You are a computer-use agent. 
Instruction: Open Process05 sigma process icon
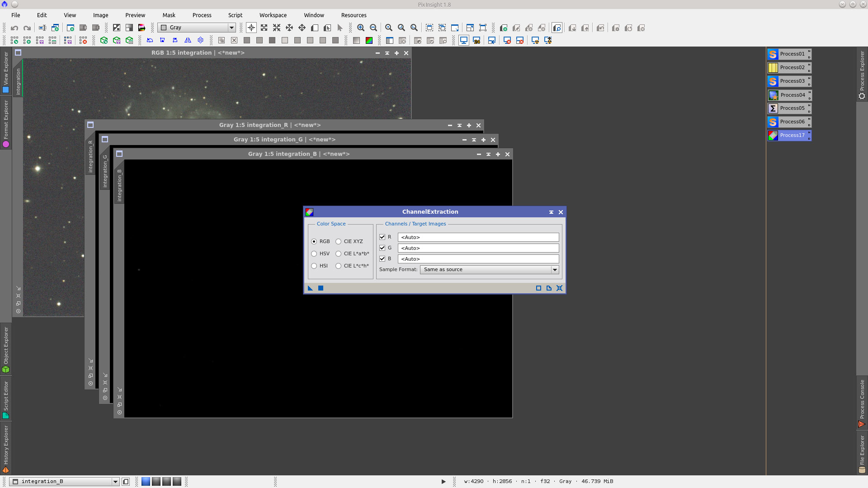[x=789, y=108]
